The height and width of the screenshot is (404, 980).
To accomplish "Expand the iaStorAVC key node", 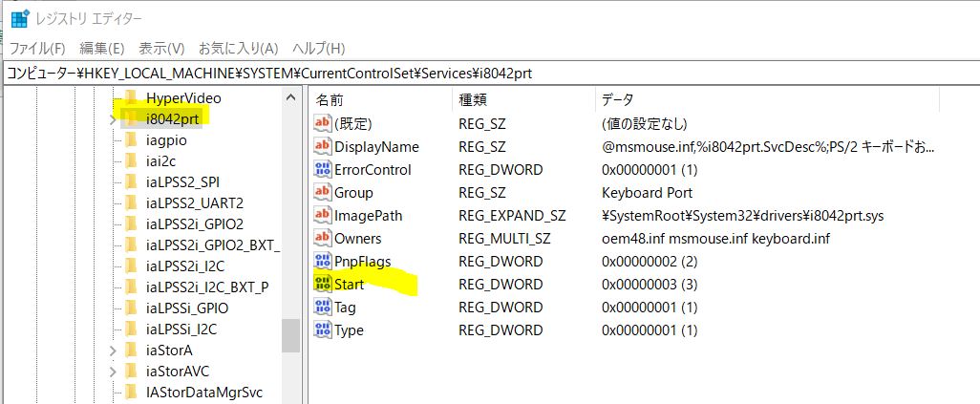I will pos(113,371).
